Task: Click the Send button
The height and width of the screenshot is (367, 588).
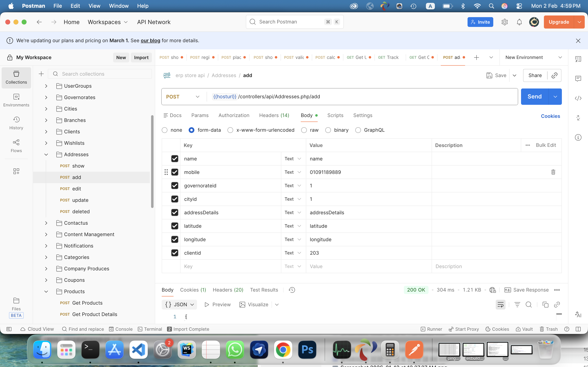Action: coord(534,97)
